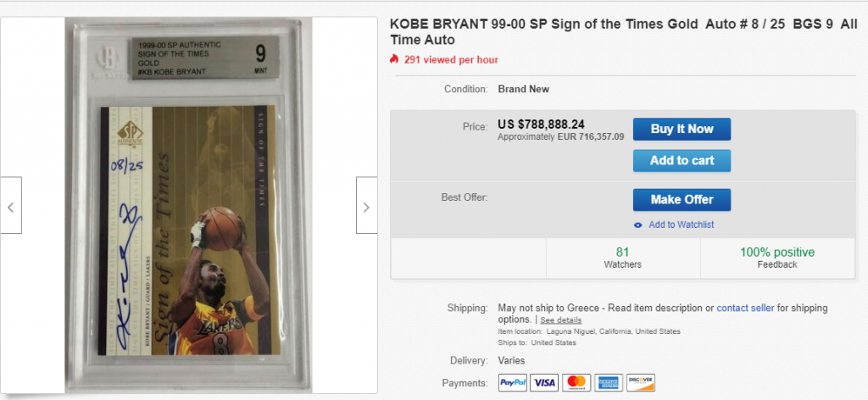Click the Mastercard payment icon

[576, 383]
